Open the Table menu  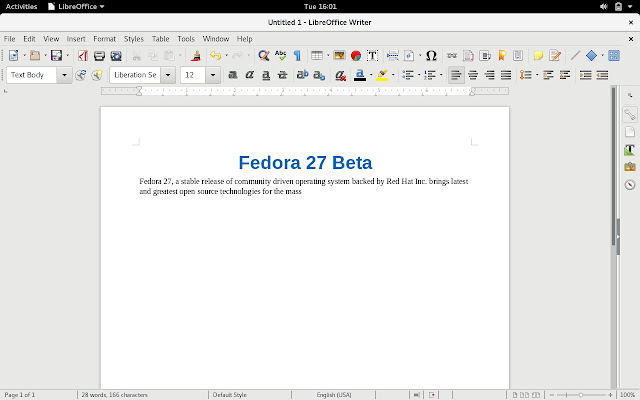[x=160, y=39]
